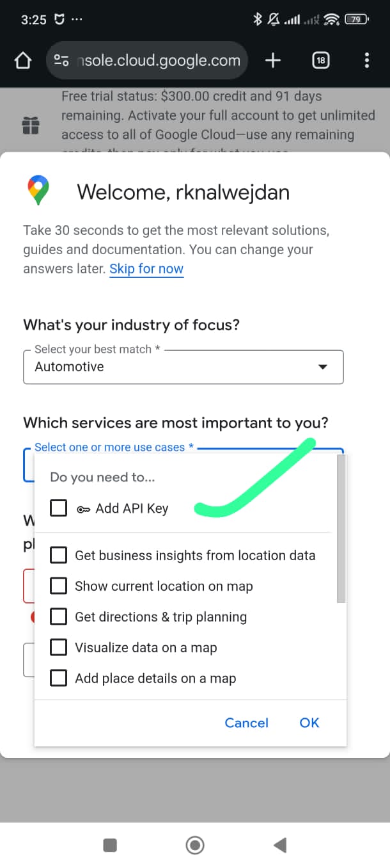Viewport: 390px width, 868px height.
Task: Check the Add API Key checkbox
Action: [x=59, y=508]
